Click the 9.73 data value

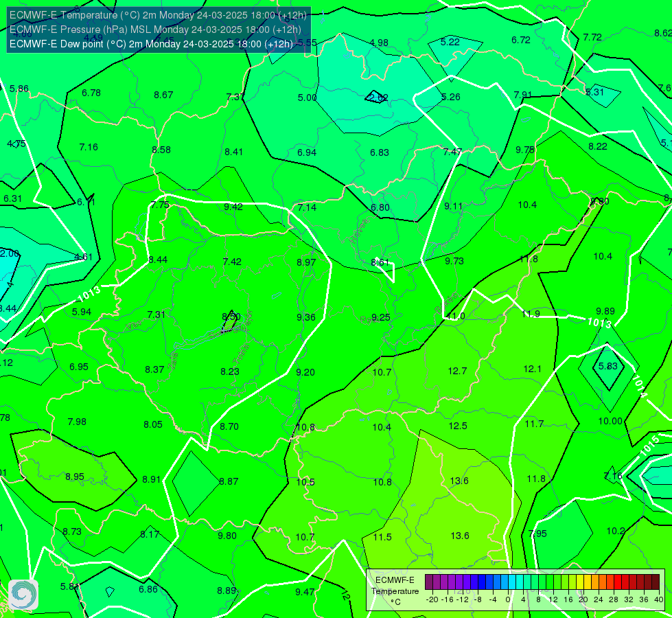(x=454, y=261)
